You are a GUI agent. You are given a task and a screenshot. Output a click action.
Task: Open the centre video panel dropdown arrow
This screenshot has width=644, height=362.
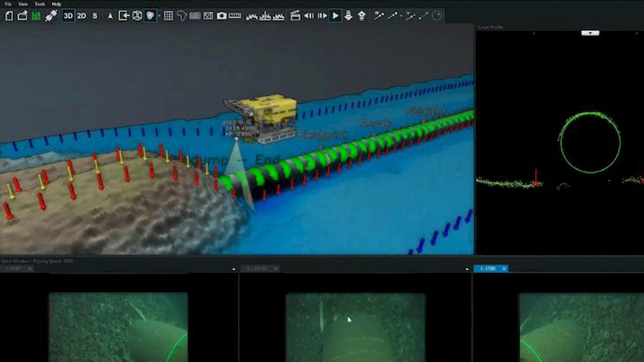(467, 269)
